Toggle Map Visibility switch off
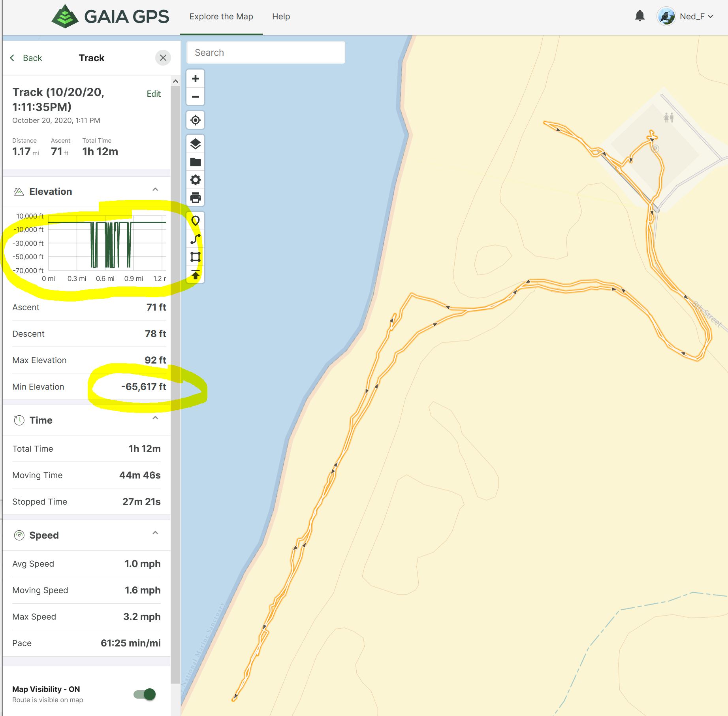This screenshot has width=728, height=716. [x=145, y=694]
